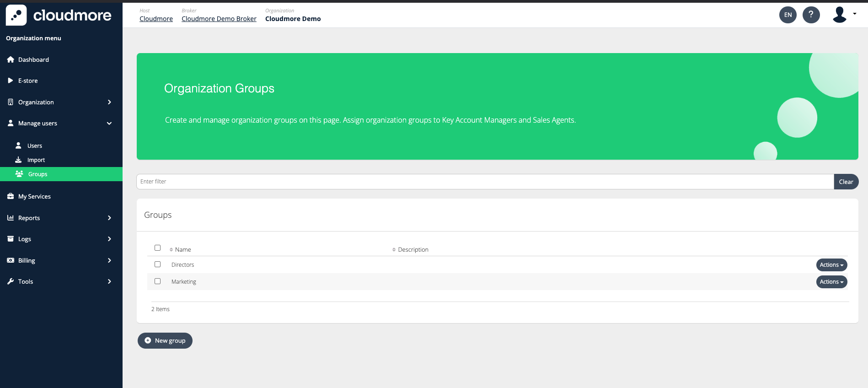Click the My Services briefcase icon
The height and width of the screenshot is (388, 868).
point(11,196)
